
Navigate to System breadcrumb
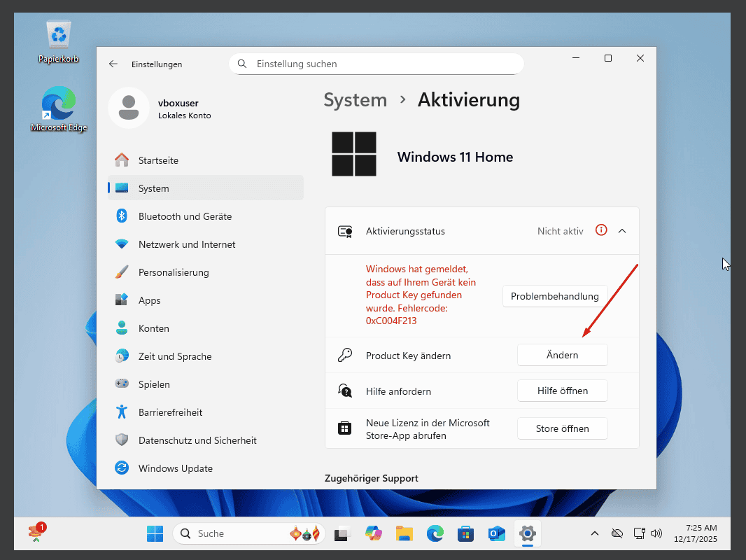355,100
